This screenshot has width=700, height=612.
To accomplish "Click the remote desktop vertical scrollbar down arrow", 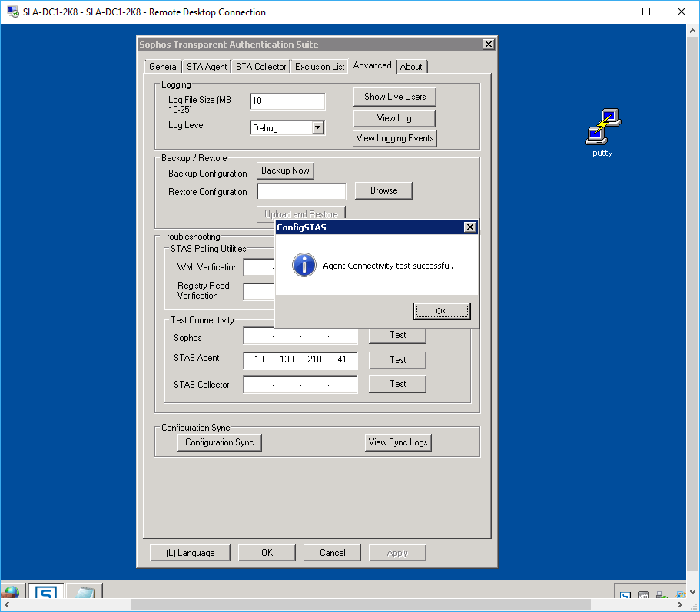I will point(693,592).
